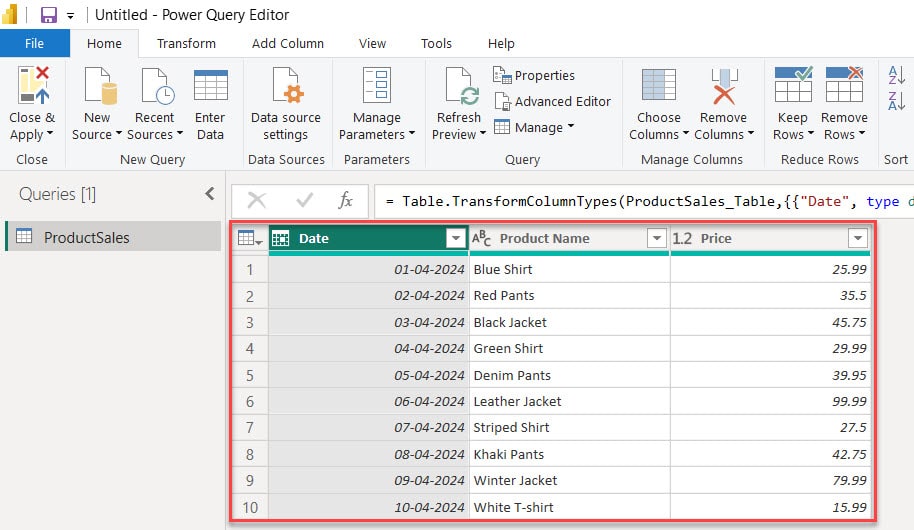
Task: Open Product Name column filter dropdown
Action: [656, 238]
